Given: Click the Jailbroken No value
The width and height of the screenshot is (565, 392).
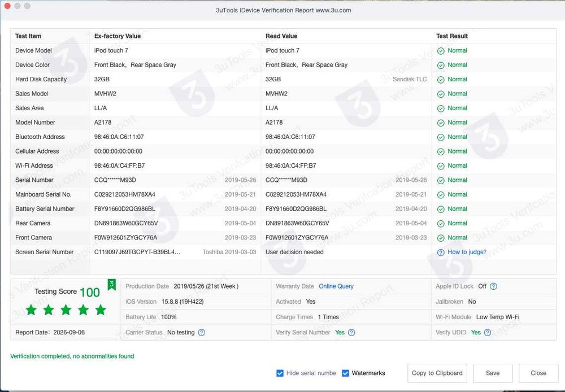Looking at the screenshot, I should click(x=472, y=302).
